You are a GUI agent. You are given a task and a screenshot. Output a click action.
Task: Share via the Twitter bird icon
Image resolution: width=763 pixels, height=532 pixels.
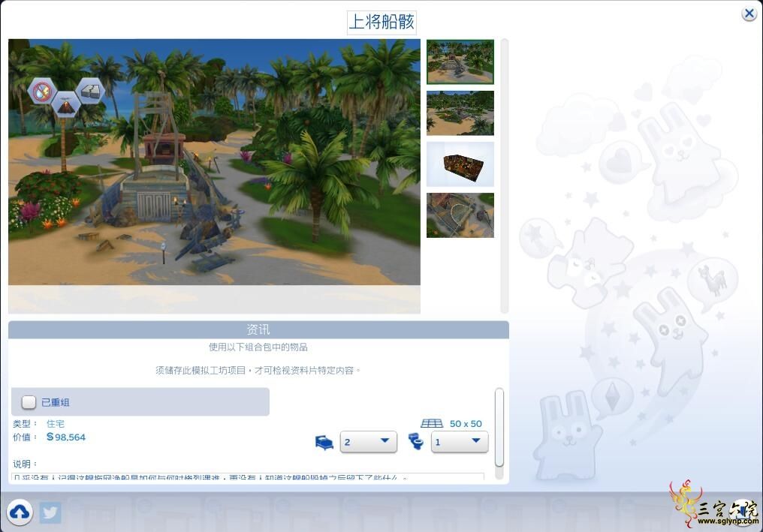click(50, 512)
